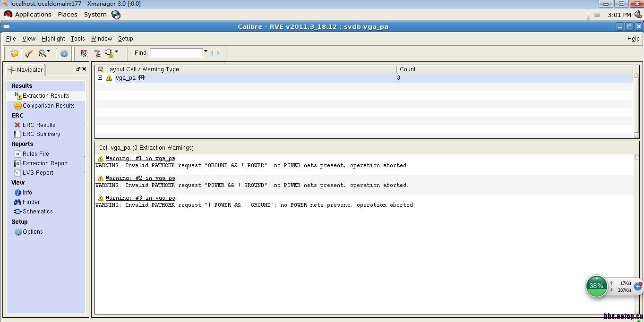Click the Schematics icon in Navigator
The width and height of the screenshot is (644, 322).
point(18,212)
